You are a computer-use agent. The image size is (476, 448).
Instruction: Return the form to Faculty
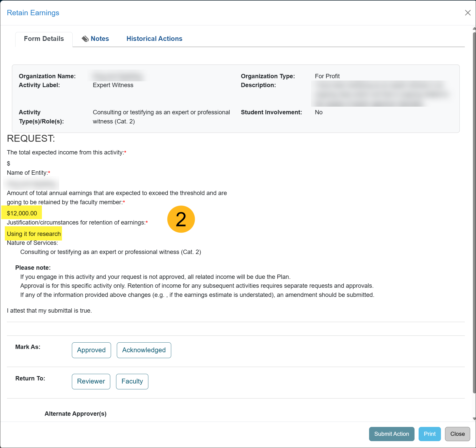tap(132, 381)
